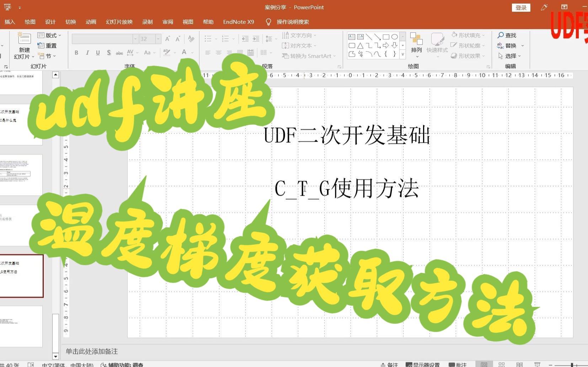The height and width of the screenshot is (367, 588).
Task: Select the Triangle shape in gallery
Action: tap(360, 45)
